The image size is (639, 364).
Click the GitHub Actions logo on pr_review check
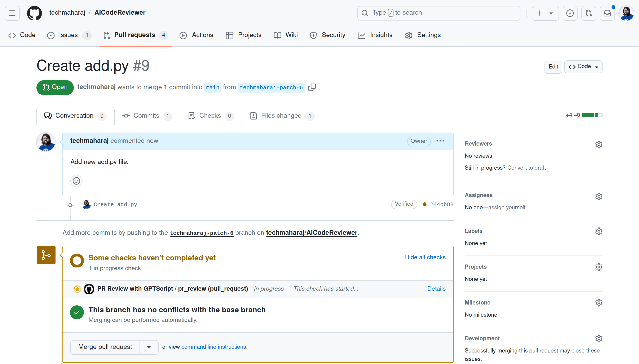[x=89, y=289]
